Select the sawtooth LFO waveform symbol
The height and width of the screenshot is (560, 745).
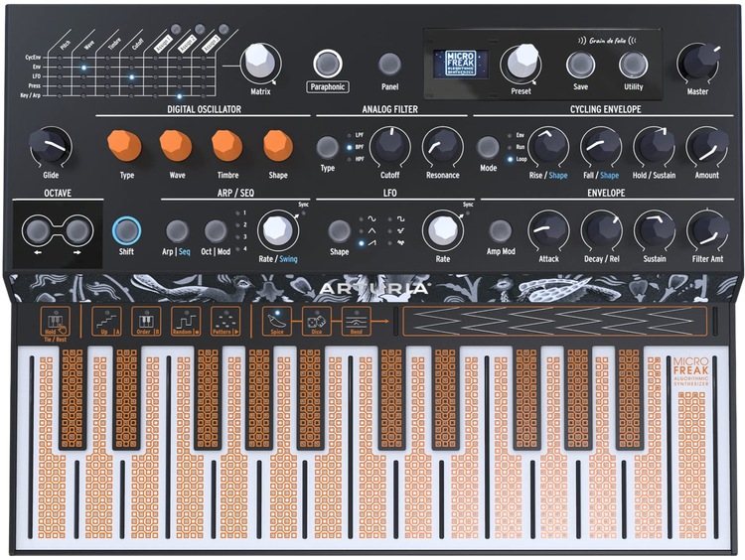click(x=372, y=242)
